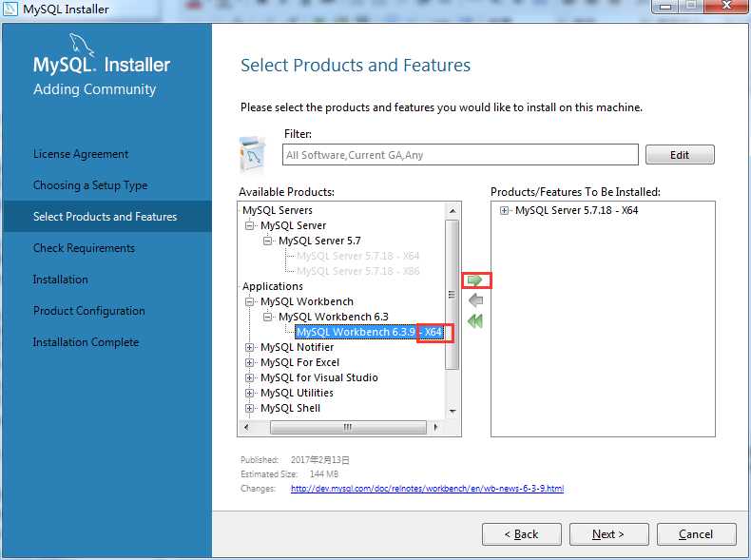Go to the Installation Complete step
The height and width of the screenshot is (560, 751).
coord(86,342)
